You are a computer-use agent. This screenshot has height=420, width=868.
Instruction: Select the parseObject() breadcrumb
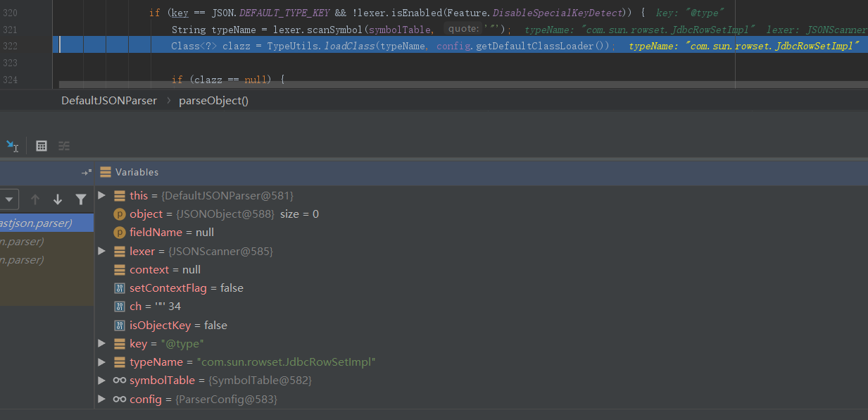tap(213, 101)
